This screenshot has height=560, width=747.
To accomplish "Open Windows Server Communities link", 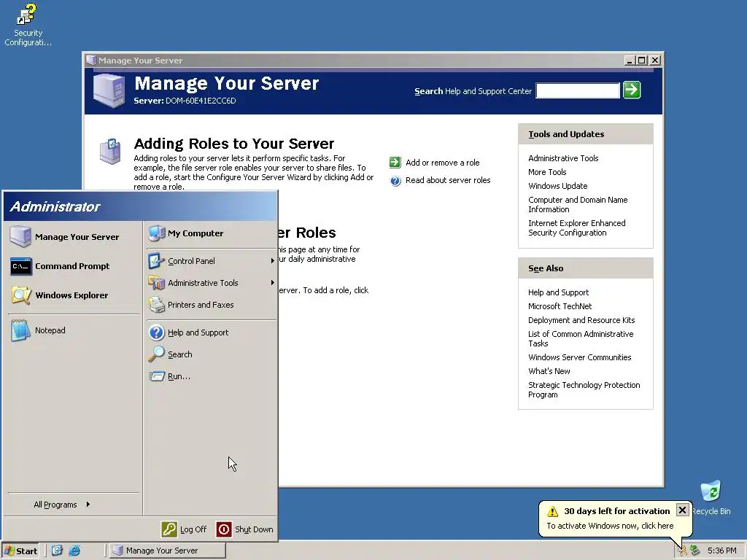I will 579,357.
